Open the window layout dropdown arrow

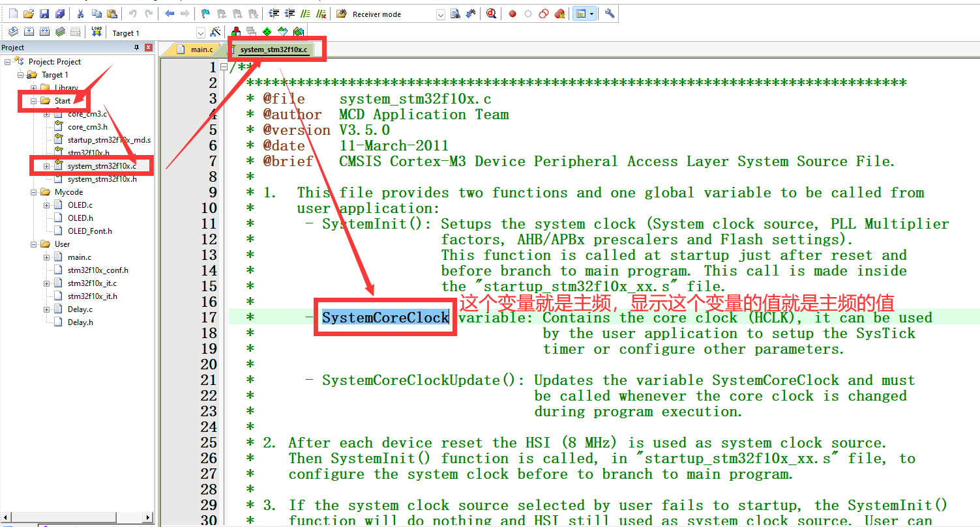click(x=591, y=14)
